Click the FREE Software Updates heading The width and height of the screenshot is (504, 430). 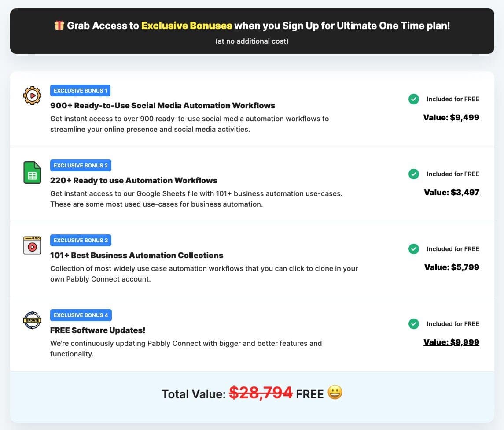tap(98, 330)
